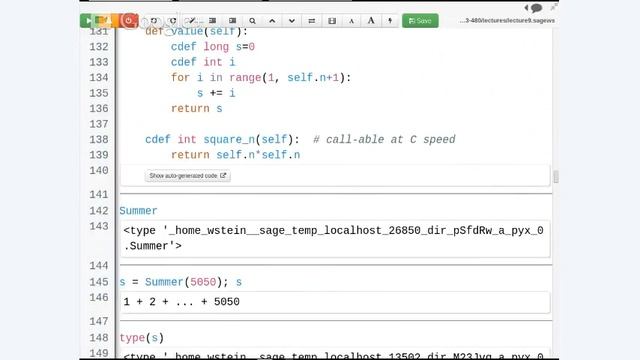Increase font size with large A
This screenshot has height=360, width=640.
coord(371,20)
